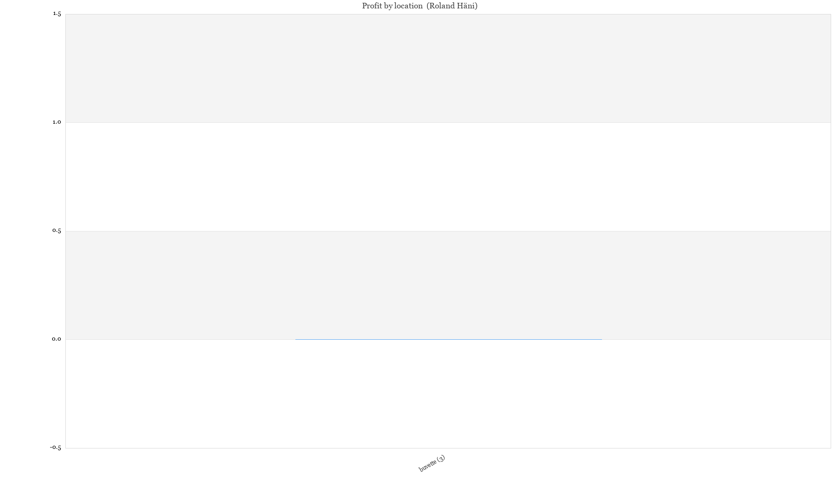The height and width of the screenshot is (504, 840).
Task: Click the right border of the plot area
Action: tap(831, 231)
